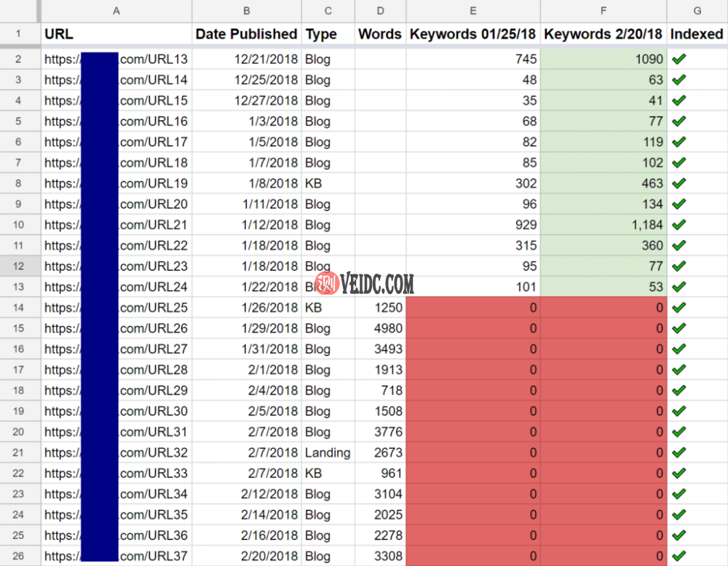
Task: Select the Words cell with 961
Action: (380, 473)
